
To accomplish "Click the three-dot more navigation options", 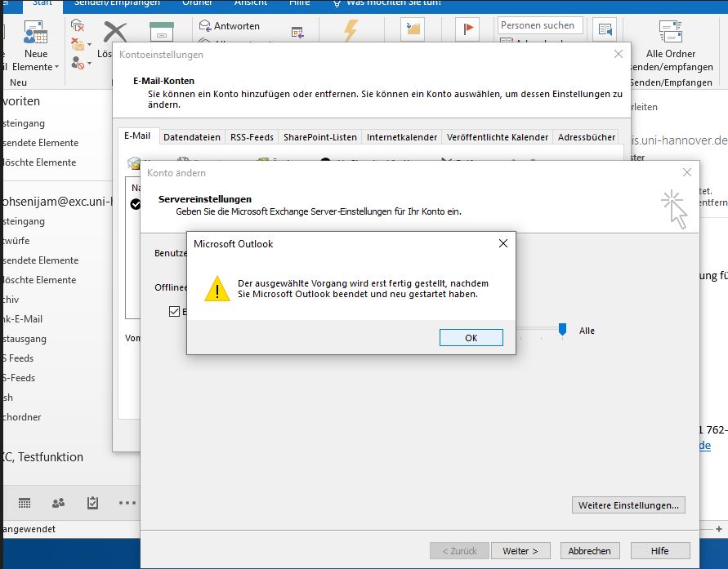I will [x=127, y=503].
